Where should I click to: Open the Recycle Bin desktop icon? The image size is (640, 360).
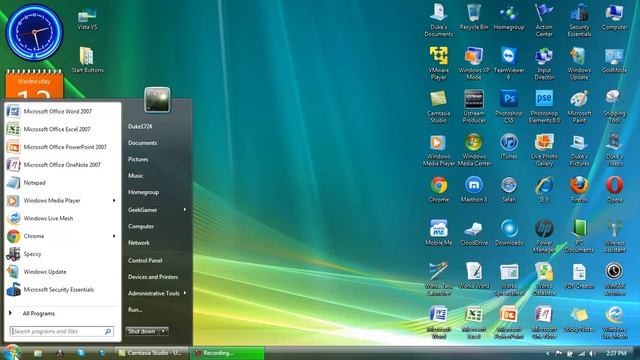point(473,17)
